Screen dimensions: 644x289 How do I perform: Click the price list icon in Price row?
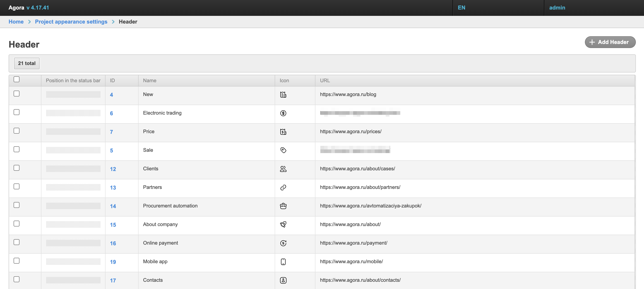pyautogui.click(x=283, y=132)
